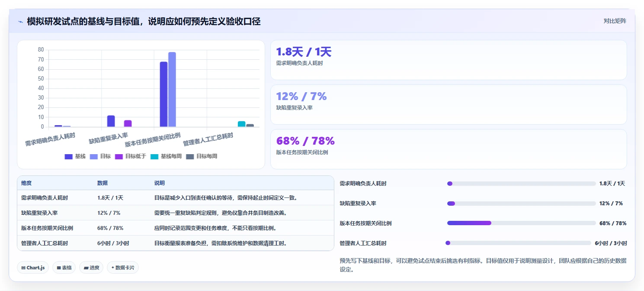Click x-axis label 缺陷重复录入率 in chart

(109, 138)
